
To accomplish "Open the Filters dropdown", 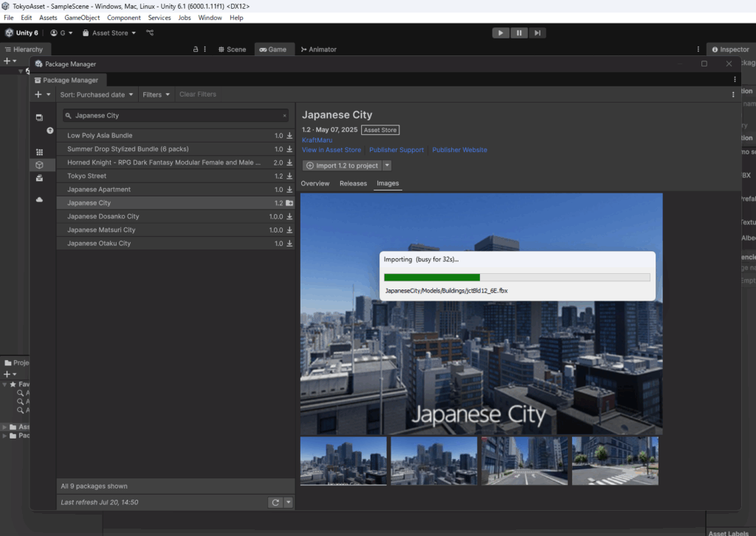I will [x=157, y=95].
